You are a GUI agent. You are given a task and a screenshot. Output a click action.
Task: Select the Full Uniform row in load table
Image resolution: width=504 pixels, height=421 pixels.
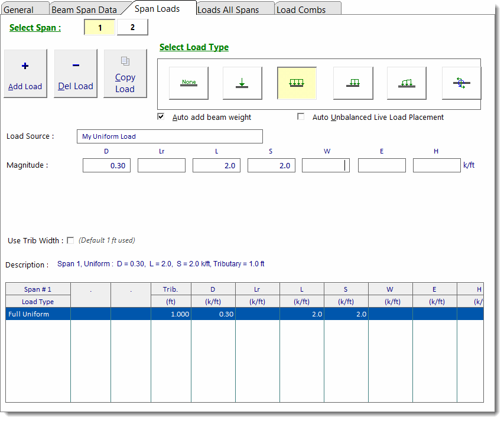click(245, 314)
